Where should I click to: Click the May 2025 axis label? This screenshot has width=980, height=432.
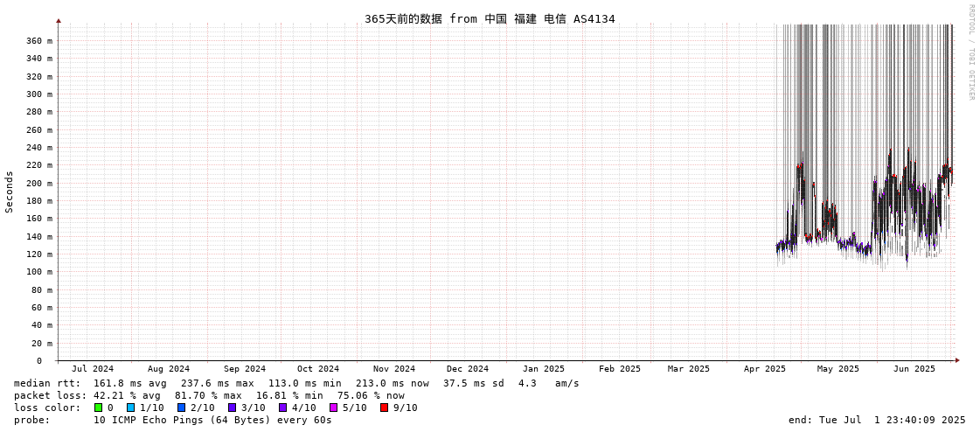click(838, 369)
